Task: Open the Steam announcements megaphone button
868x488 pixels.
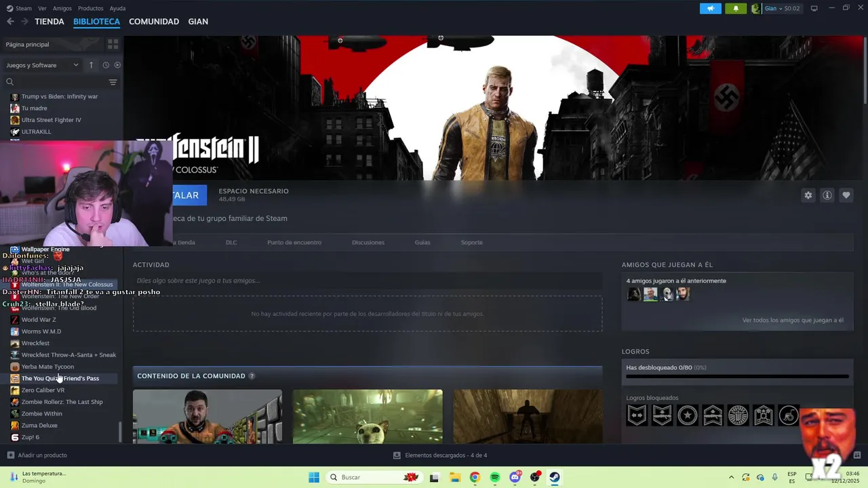Action: pos(711,8)
